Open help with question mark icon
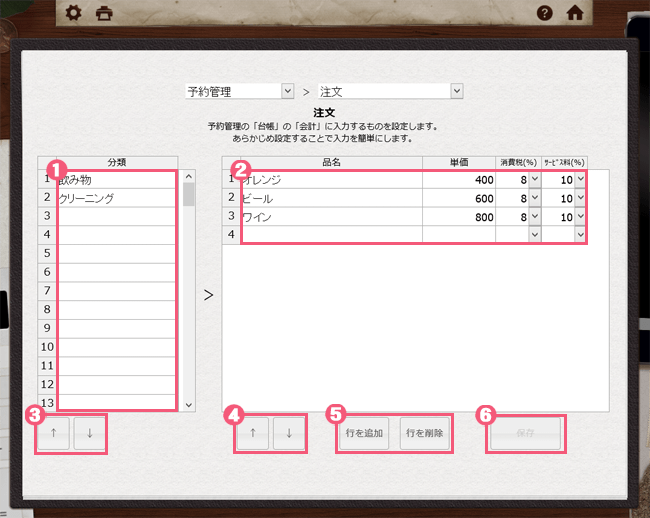 point(544,13)
